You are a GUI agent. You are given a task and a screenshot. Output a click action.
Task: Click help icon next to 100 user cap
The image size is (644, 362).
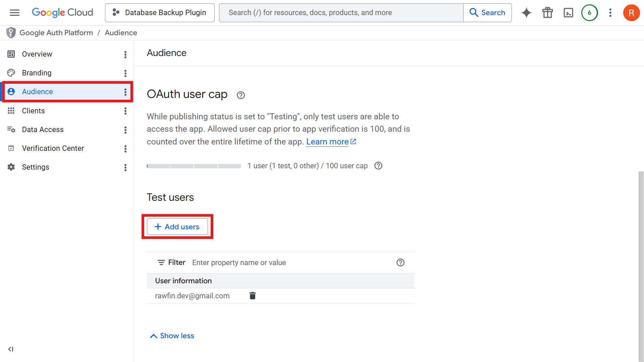pyautogui.click(x=378, y=166)
